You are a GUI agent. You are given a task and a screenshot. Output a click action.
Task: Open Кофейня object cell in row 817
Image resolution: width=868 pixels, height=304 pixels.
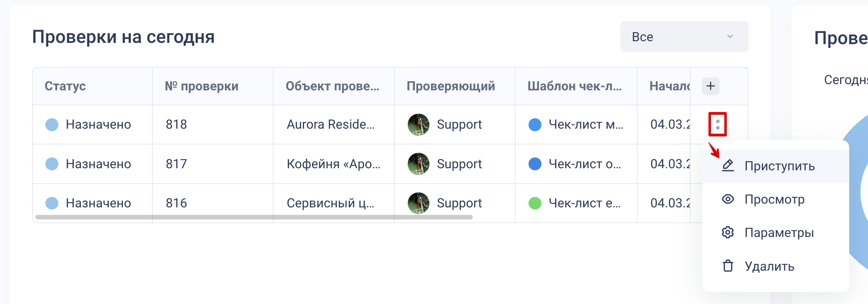(x=333, y=164)
